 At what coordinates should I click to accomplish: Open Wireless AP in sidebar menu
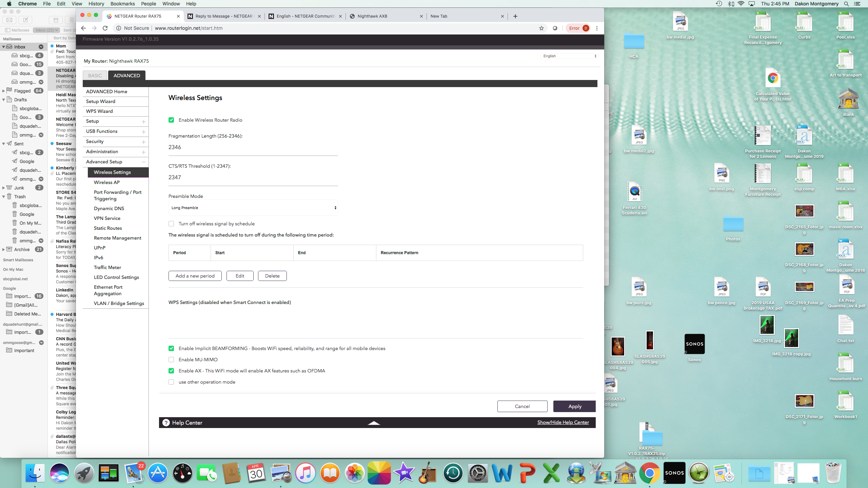click(x=107, y=182)
